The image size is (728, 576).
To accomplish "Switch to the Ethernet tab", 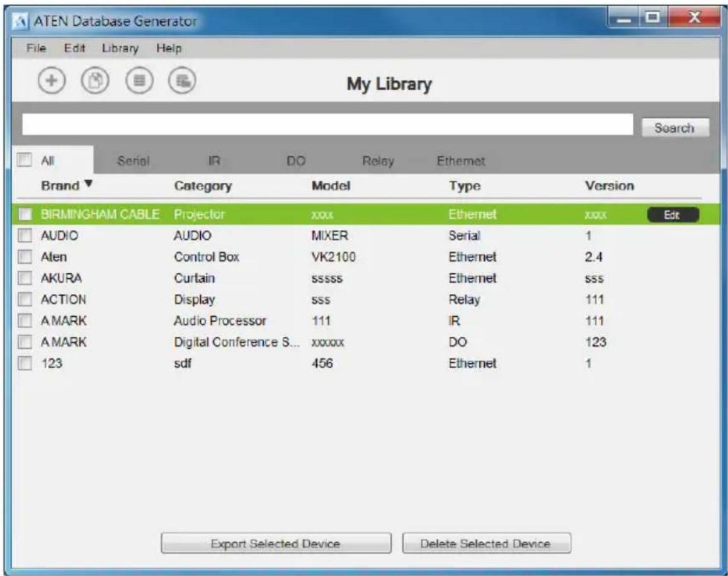I will (x=461, y=161).
